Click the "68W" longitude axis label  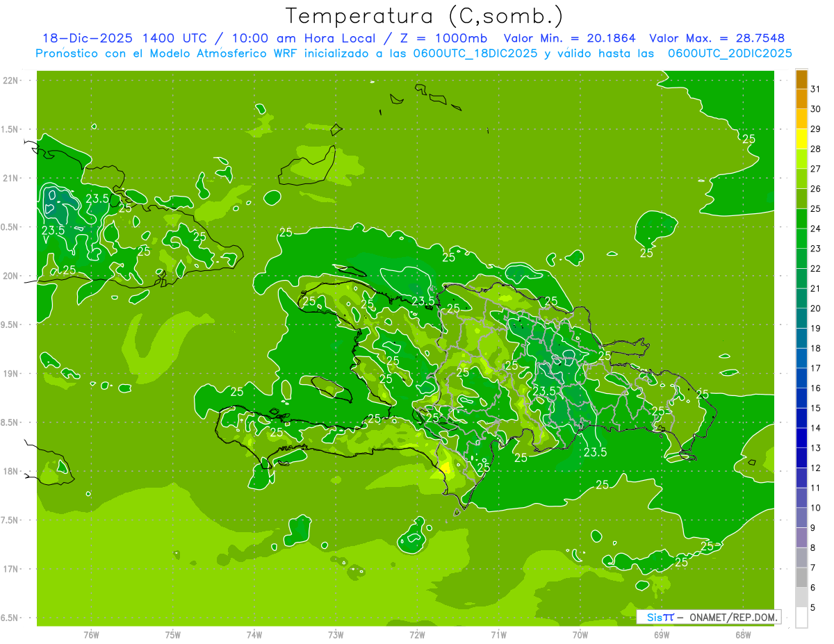(743, 634)
